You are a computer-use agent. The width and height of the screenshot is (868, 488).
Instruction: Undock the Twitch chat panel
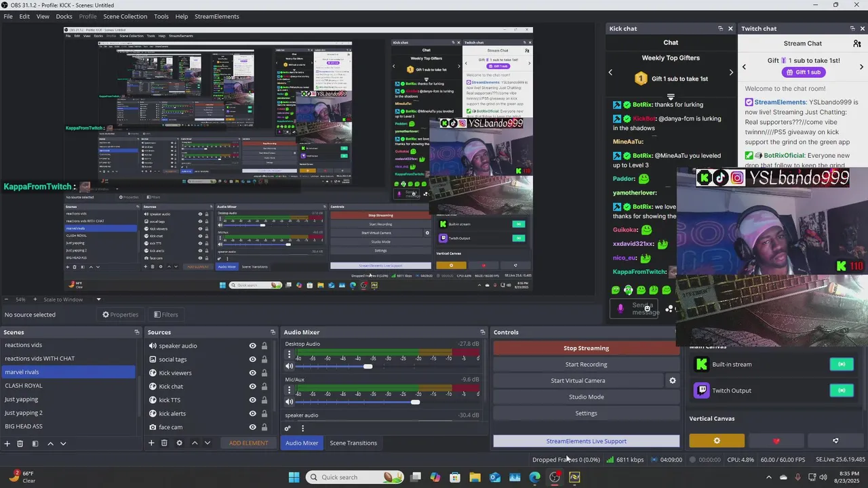pos(852,28)
